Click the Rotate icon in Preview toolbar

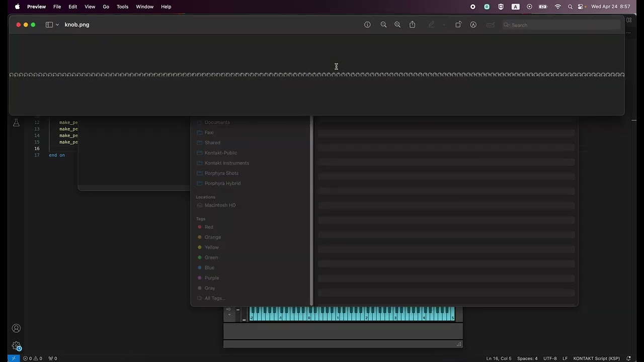pyautogui.click(x=458, y=25)
